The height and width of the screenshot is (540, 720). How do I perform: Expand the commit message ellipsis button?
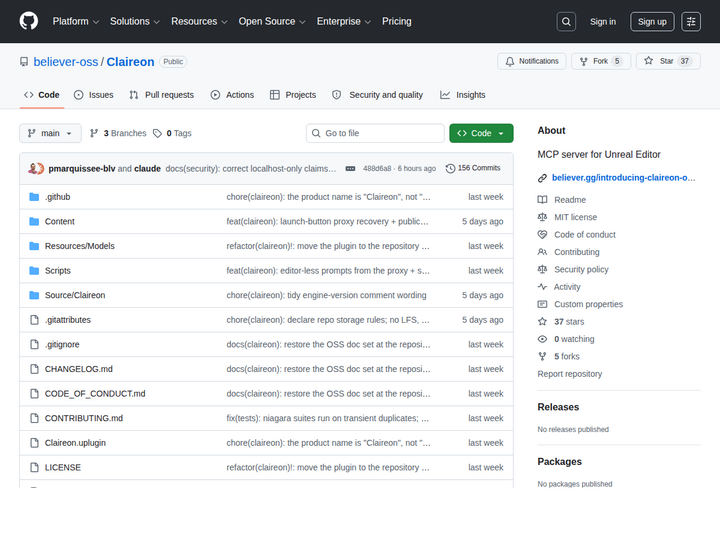(350, 169)
